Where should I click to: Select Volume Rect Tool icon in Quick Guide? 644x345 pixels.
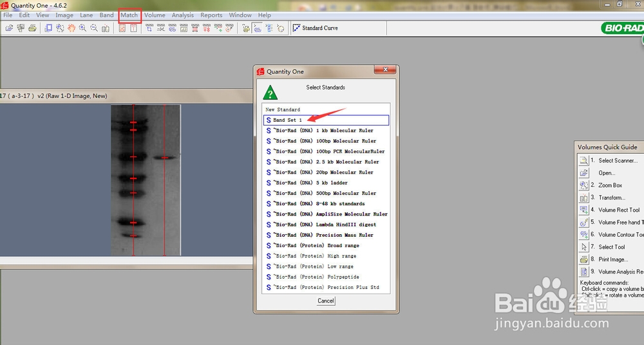point(583,210)
